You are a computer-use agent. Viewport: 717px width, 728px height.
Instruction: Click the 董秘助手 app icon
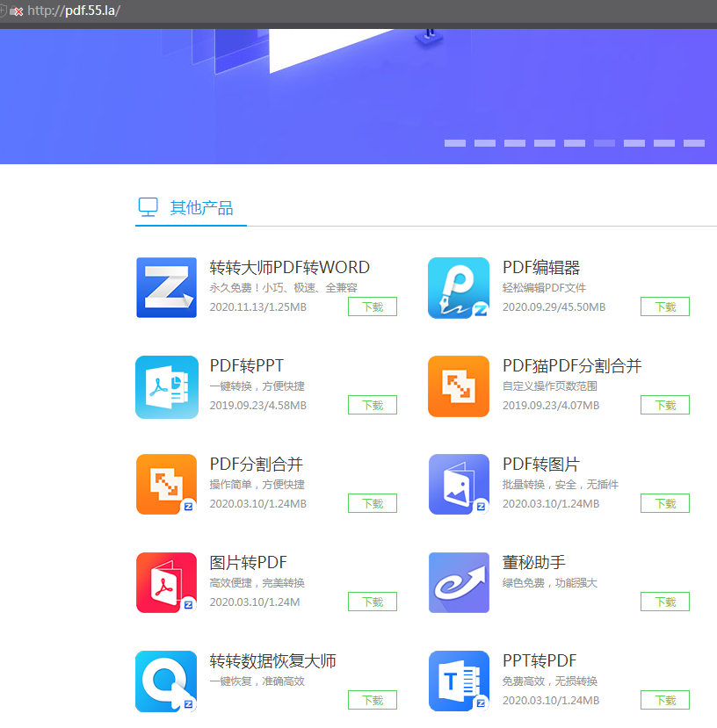tap(459, 582)
